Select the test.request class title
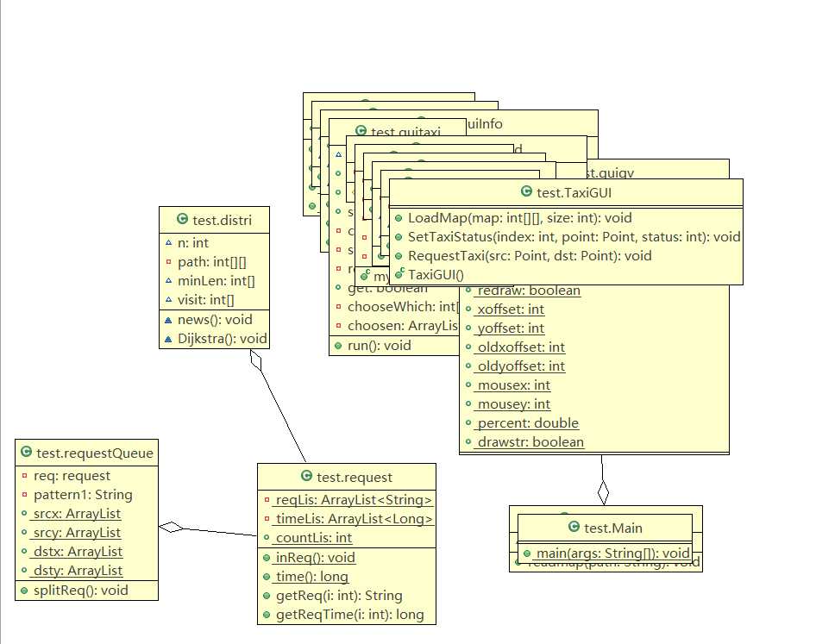The width and height of the screenshot is (816, 644). [x=355, y=477]
